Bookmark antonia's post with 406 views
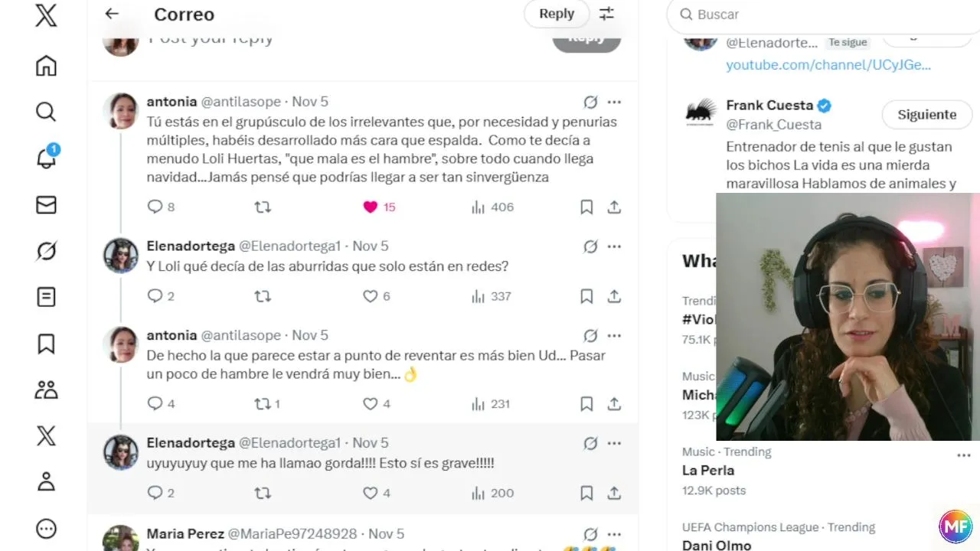The image size is (980, 551). (x=586, y=207)
